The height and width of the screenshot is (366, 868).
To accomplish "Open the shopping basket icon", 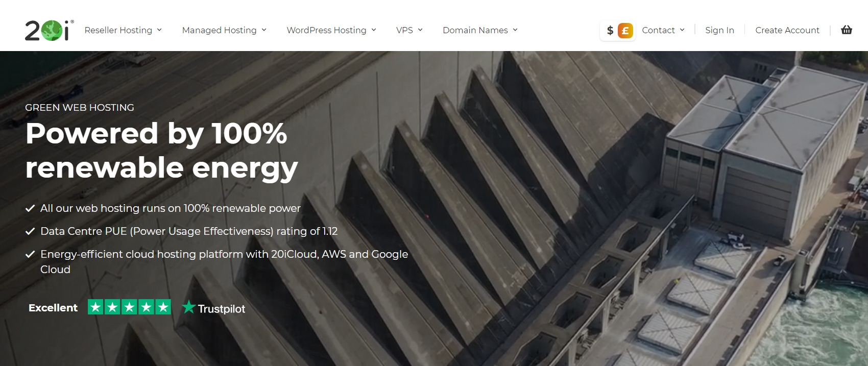I will [847, 30].
